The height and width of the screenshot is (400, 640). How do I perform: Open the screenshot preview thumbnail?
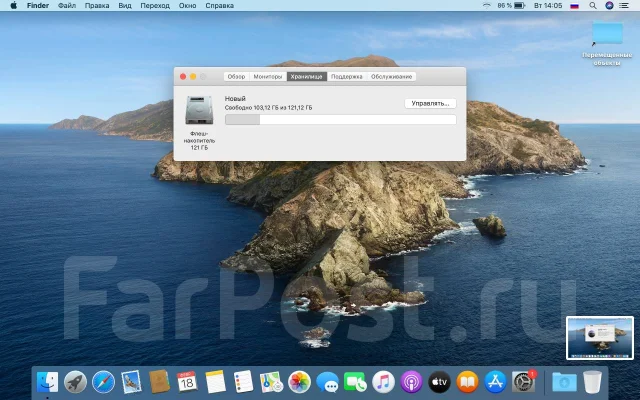pyautogui.click(x=600, y=338)
